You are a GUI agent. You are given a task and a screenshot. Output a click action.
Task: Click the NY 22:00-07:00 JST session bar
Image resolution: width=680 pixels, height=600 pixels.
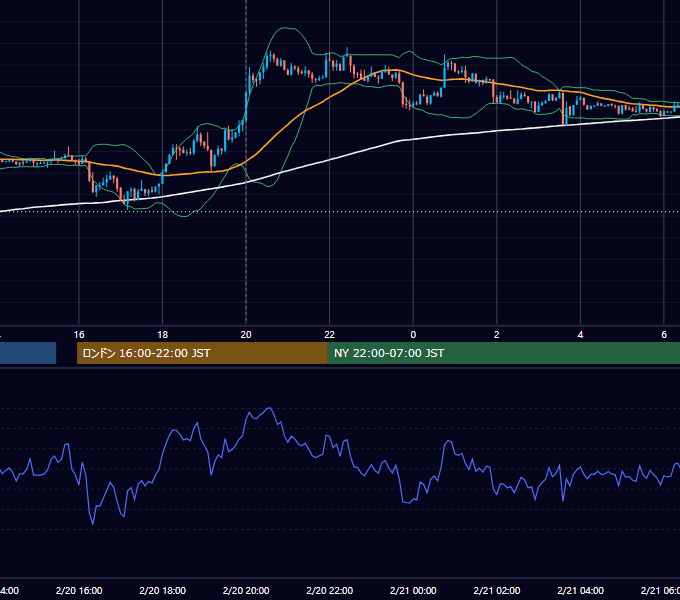pyautogui.click(x=503, y=353)
